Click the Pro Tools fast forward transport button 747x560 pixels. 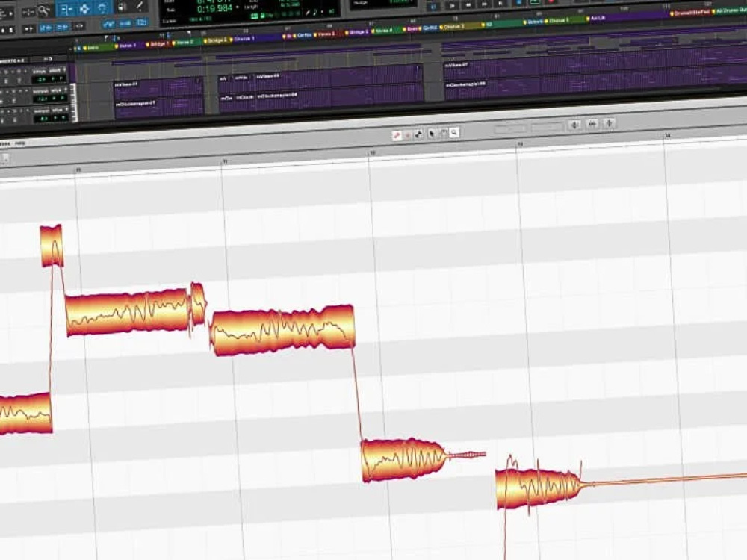point(484,4)
